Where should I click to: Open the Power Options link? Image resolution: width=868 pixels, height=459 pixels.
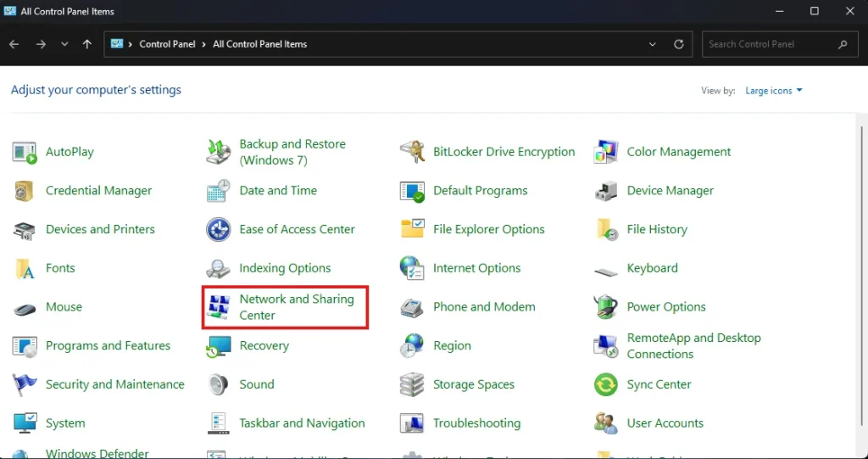click(x=666, y=307)
